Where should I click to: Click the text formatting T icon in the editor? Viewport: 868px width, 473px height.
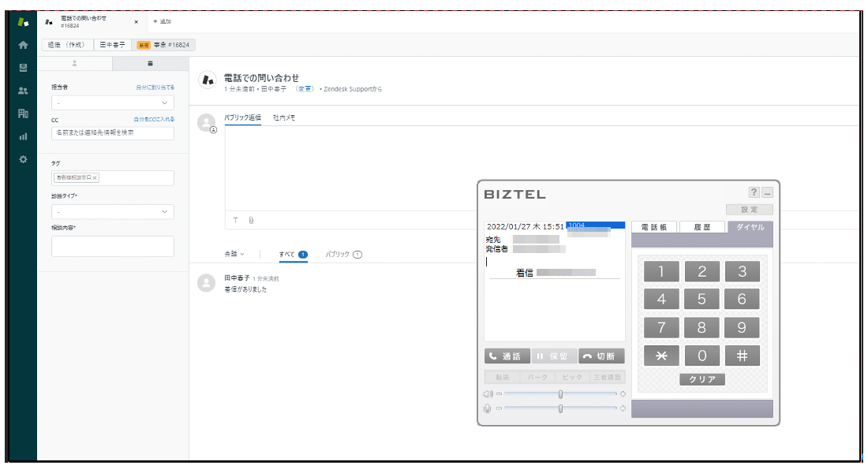(235, 222)
